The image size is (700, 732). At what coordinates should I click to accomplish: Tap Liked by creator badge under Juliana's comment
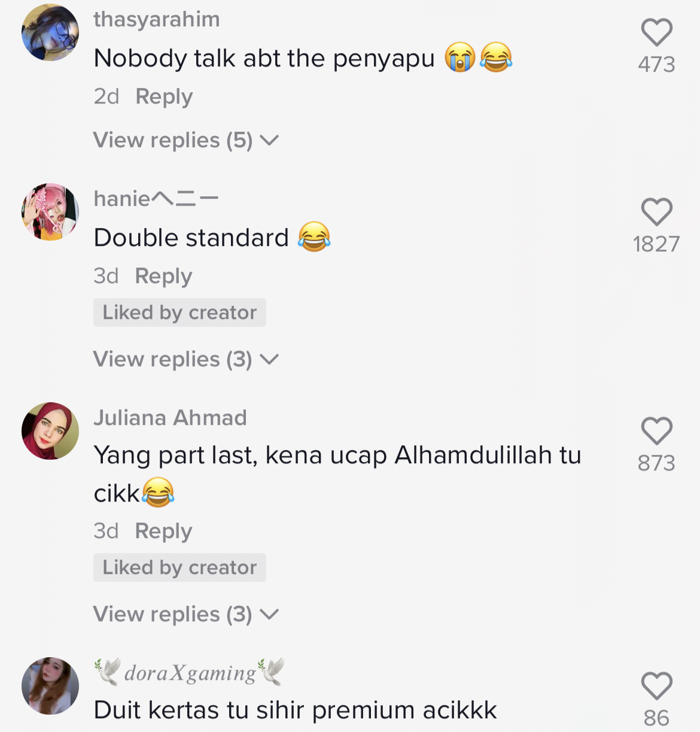tap(179, 567)
